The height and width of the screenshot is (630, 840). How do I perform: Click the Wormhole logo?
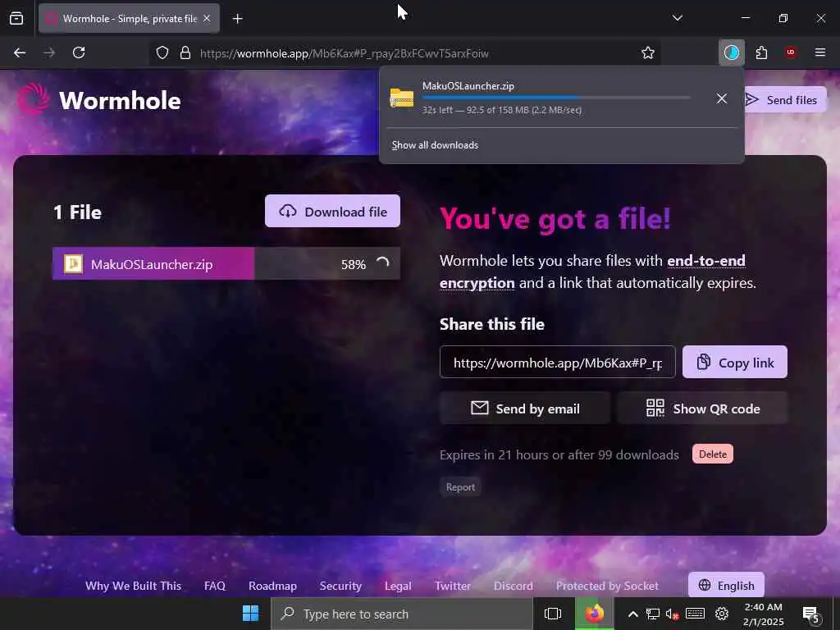[x=33, y=99]
